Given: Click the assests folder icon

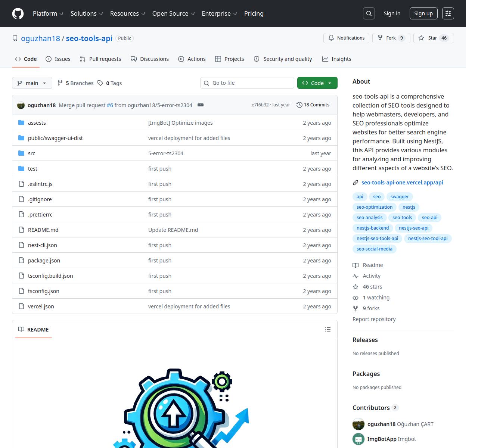Looking at the screenshot, I should pos(21,122).
